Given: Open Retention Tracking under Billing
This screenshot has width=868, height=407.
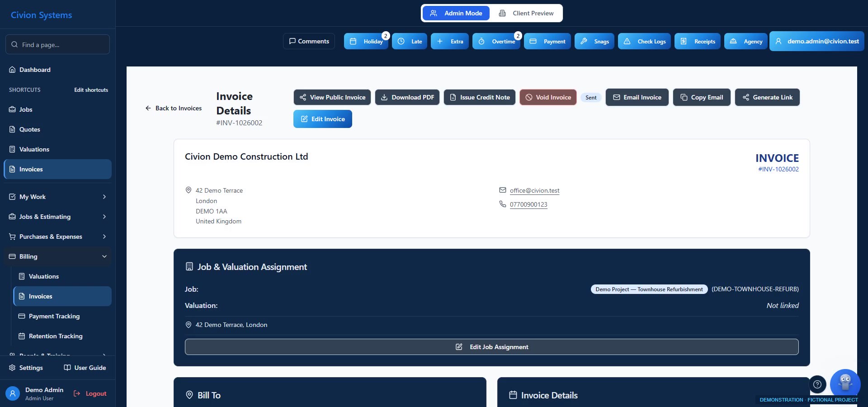Looking at the screenshot, I should (62, 336).
